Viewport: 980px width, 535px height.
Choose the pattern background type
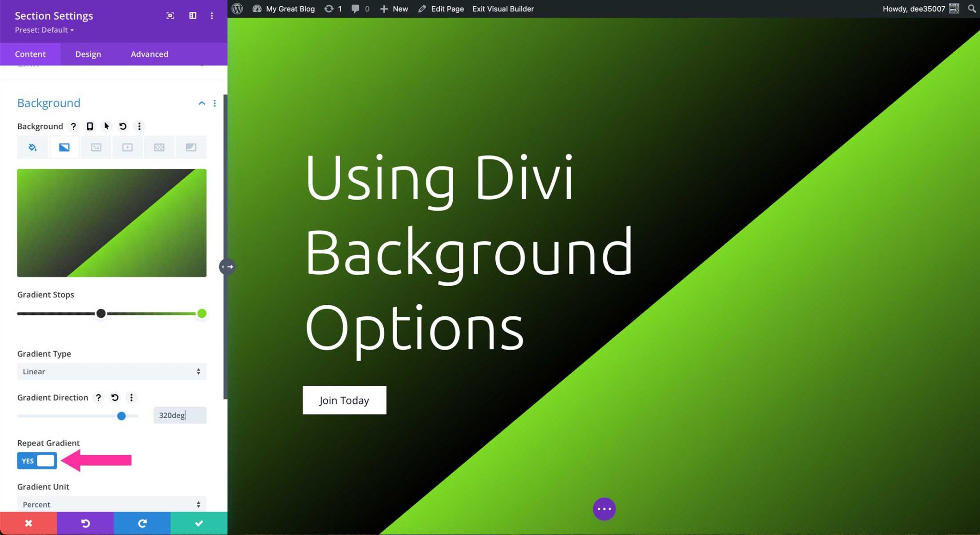(158, 147)
